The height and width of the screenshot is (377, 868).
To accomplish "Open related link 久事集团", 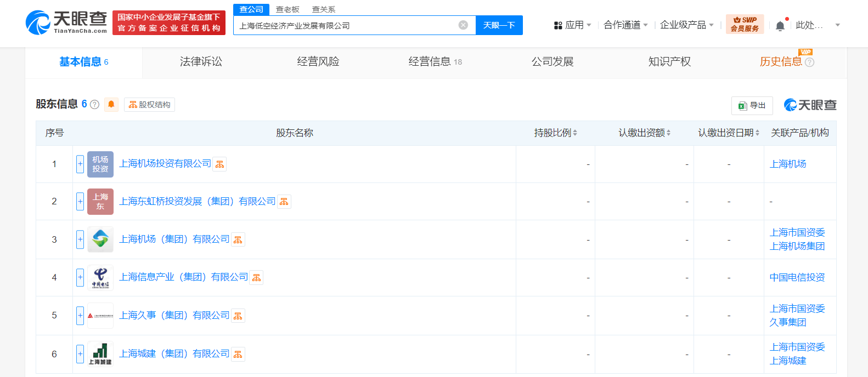I will [x=788, y=323].
